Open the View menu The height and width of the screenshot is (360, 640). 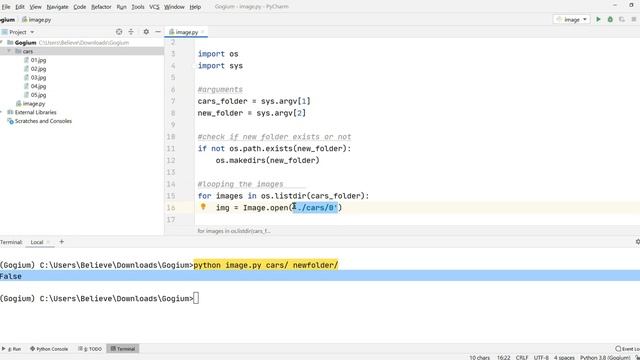[36, 7]
